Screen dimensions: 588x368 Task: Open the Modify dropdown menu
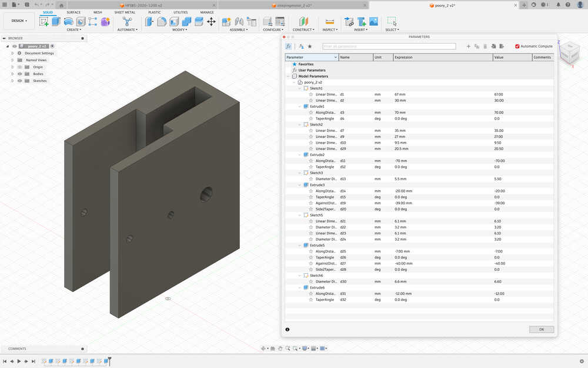[x=179, y=29]
